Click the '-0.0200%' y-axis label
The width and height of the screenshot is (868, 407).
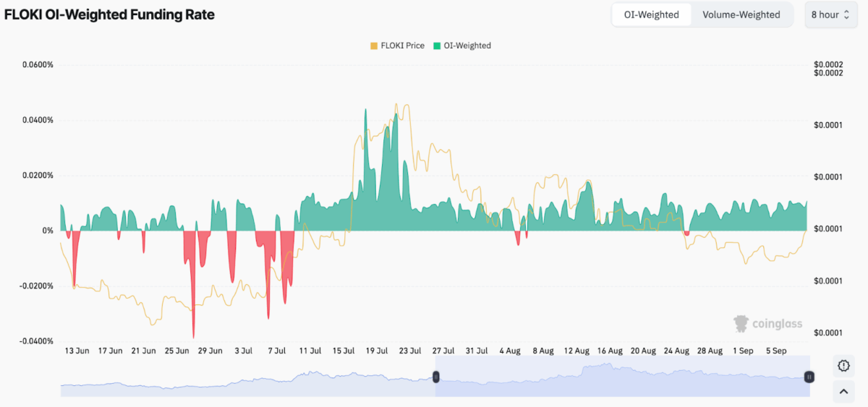click(x=36, y=286)
